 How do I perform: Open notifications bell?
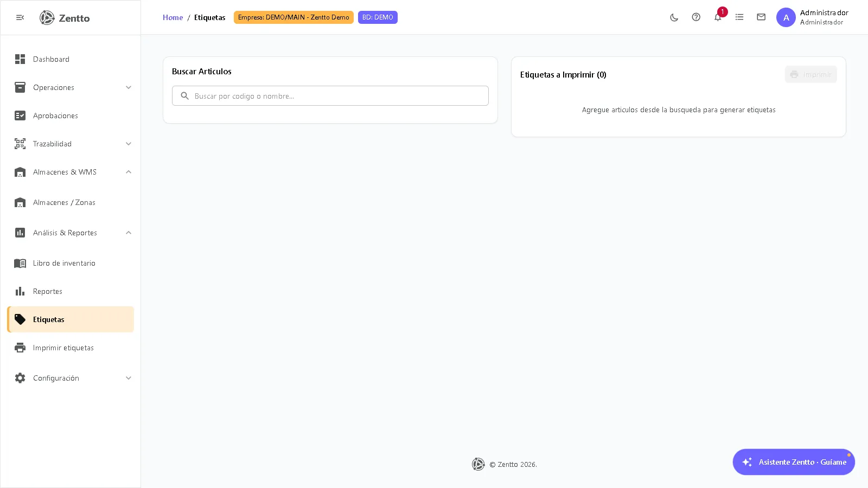pos(718,17)
